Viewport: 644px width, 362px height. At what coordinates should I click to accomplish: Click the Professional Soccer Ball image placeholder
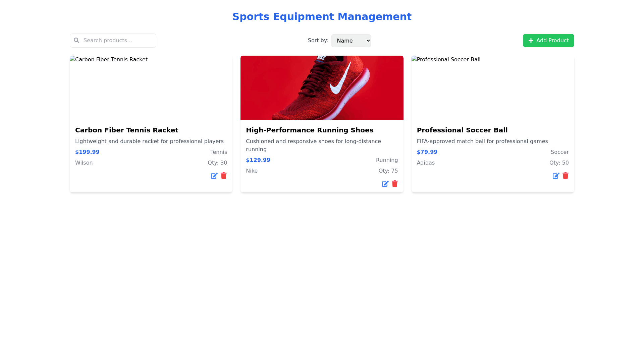(x=492, y=88)
